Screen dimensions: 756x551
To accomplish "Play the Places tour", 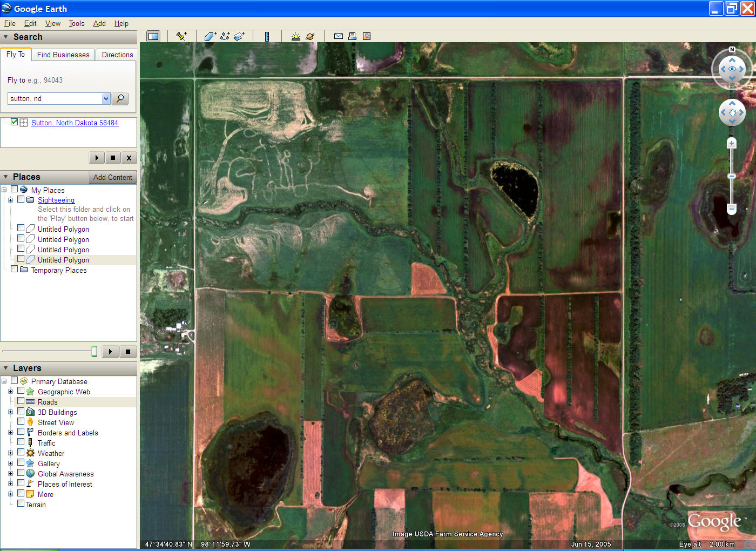I will pyautogui.click(x=110, y=352).
